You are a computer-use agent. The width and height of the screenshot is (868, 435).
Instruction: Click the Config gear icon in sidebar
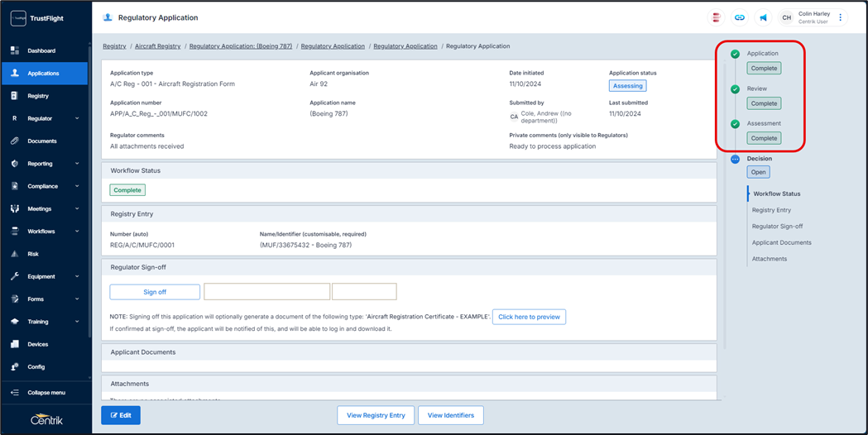15,366
